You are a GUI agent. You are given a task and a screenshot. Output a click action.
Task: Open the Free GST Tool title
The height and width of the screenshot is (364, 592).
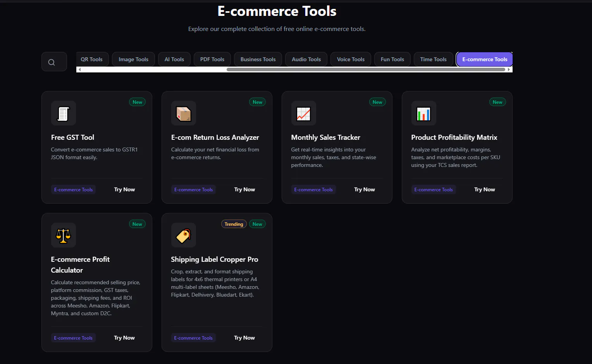point(72,137)
